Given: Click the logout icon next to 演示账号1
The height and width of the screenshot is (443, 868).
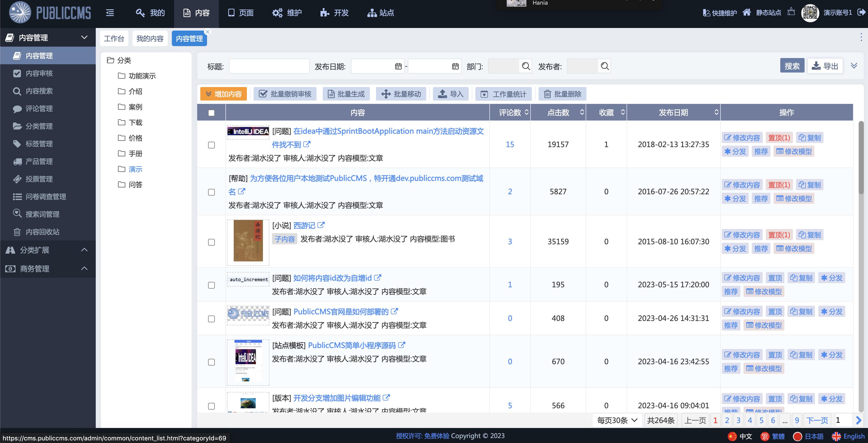Looking at the screenshot, I should click(861, 12).
